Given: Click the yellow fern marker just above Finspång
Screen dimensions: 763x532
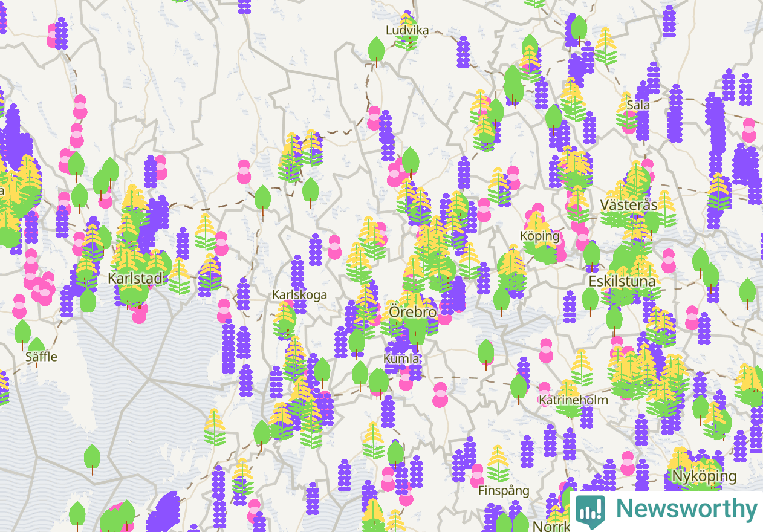Looking at the screenshot, I should pyautogui.click(x=498, y=463).
